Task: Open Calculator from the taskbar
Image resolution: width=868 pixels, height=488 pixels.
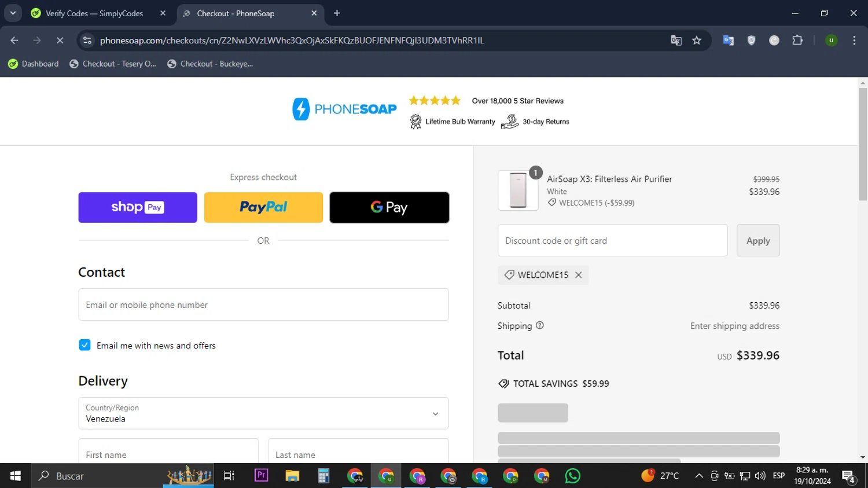Action: [x=323, y=476]
